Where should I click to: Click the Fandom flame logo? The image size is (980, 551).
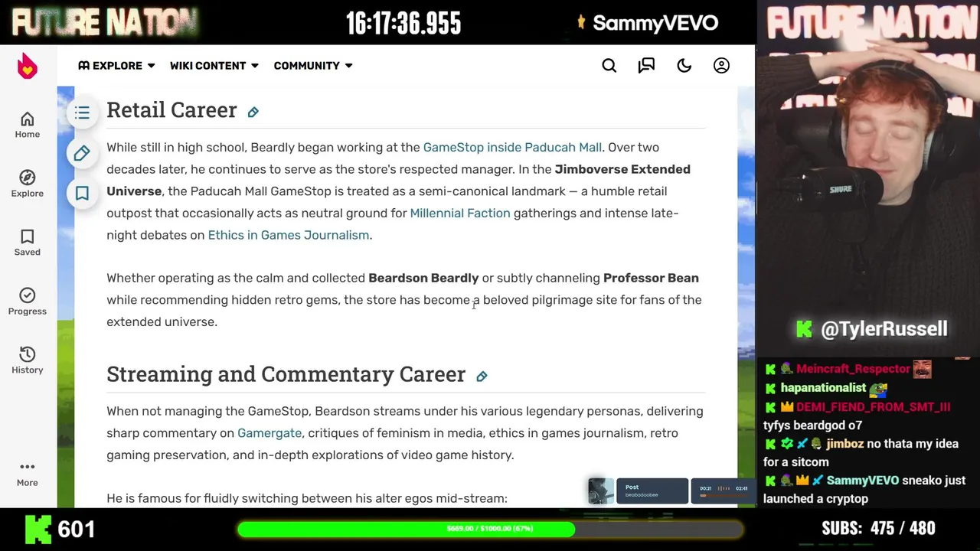(28, 66)
